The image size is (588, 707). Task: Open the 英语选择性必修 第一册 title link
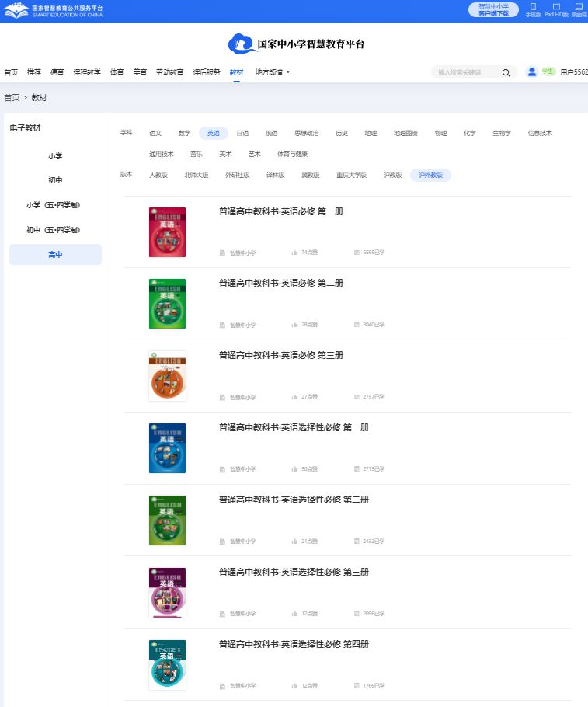click(x=294, y=427)
